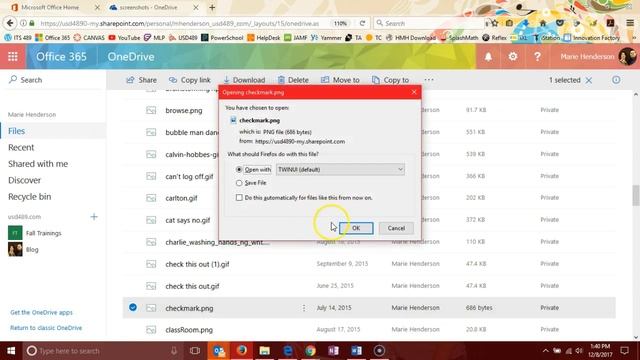Click the YouTube bookmark
This screenshot has height=360, width=640.
click(124, 38)
